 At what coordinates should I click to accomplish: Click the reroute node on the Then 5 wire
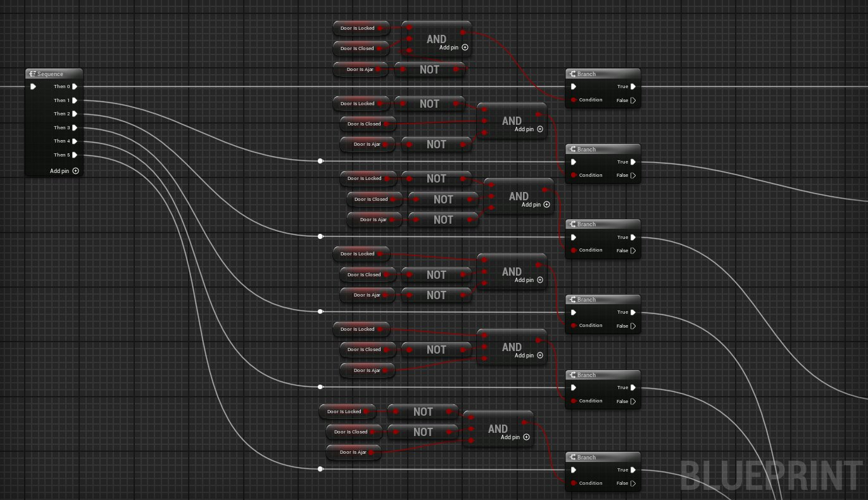(320, 469)
